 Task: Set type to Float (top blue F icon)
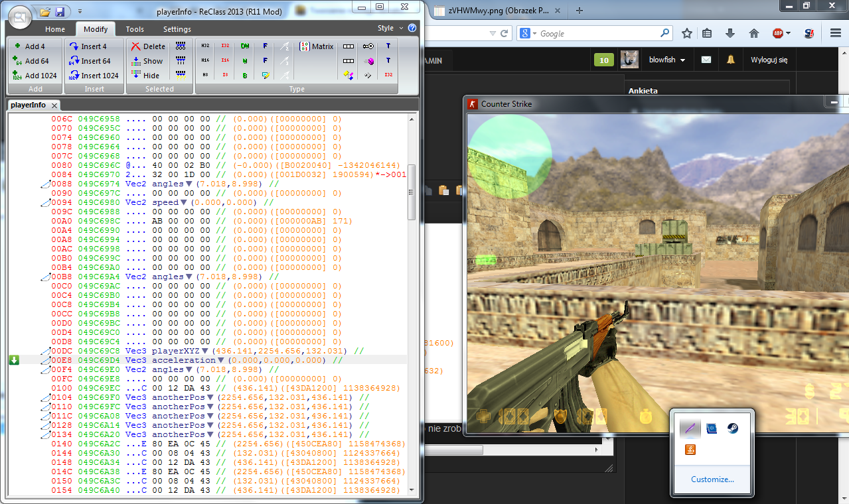pyautogui.click(x=265, y=46)
